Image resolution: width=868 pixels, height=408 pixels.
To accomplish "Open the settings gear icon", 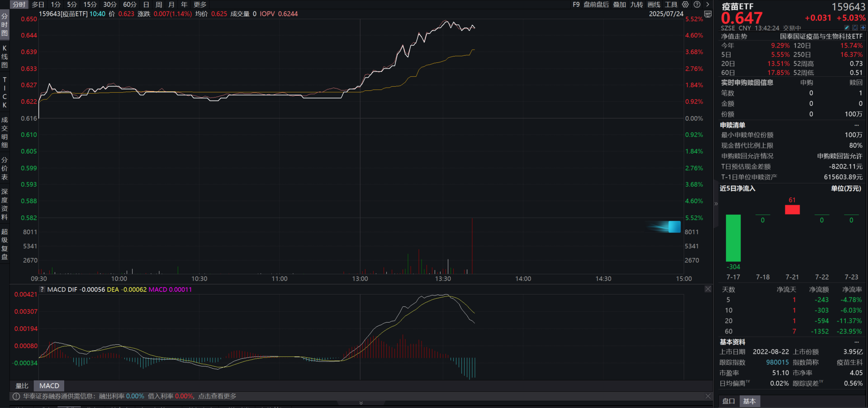I will [685, 5].
